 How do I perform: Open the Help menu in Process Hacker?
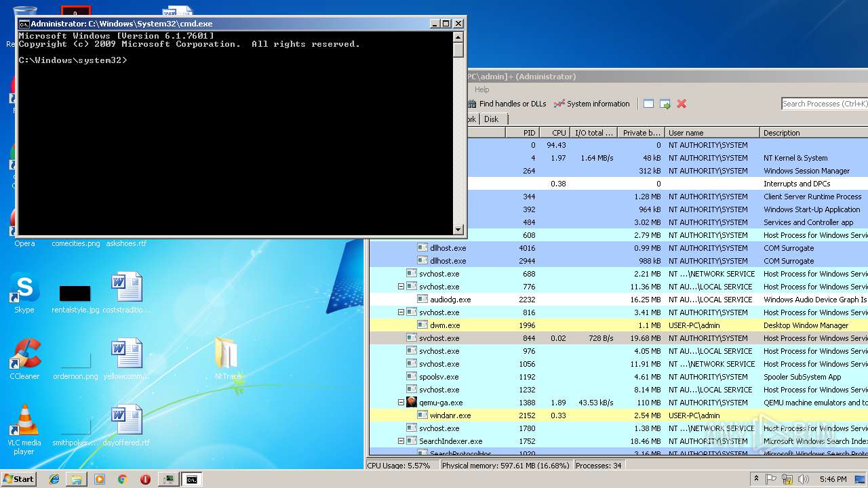tap(482, 89)
